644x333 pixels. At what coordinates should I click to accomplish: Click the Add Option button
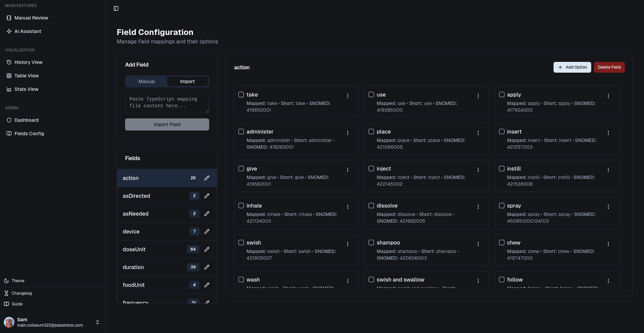pyautogui.click(x=572, y=67)
